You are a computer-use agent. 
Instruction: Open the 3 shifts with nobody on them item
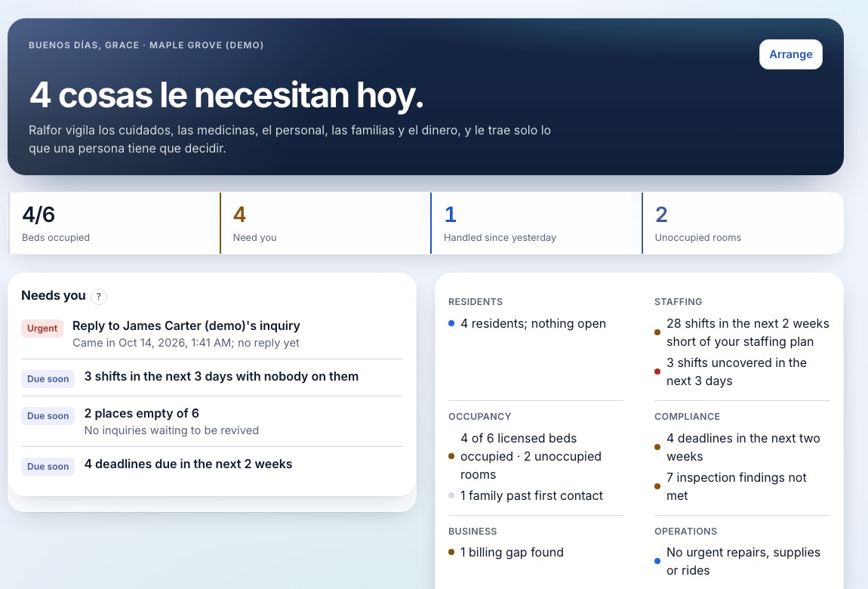click(x=212, y=378)
